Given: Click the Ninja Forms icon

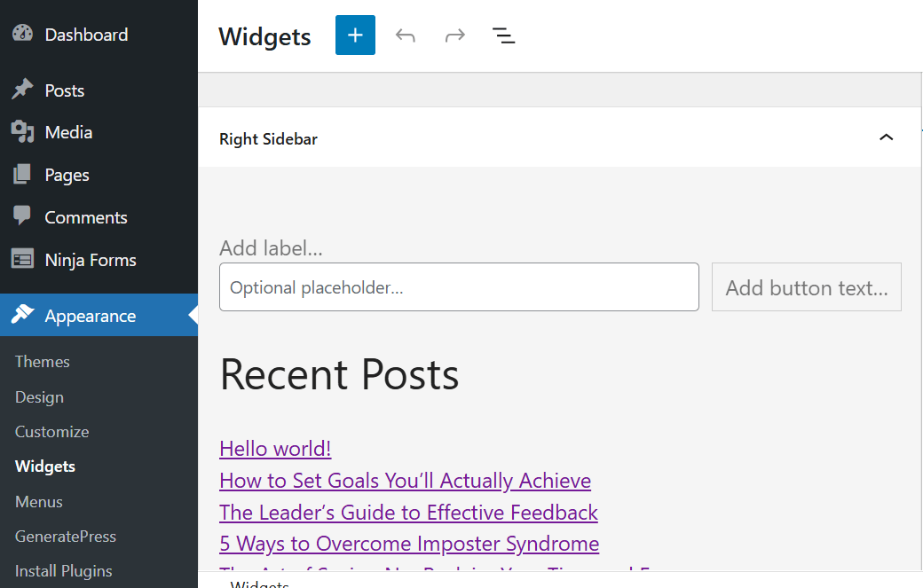Looking at the screenshot, I should coord(22,260).
